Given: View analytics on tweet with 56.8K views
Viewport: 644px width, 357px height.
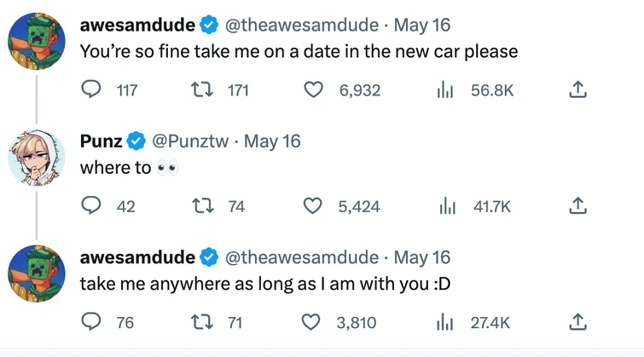Looking at the screenshot, I should [x=444, y=89].
